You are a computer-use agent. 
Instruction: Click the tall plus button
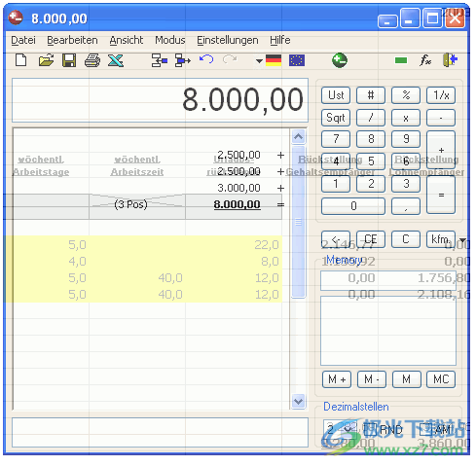pos(441,150)
